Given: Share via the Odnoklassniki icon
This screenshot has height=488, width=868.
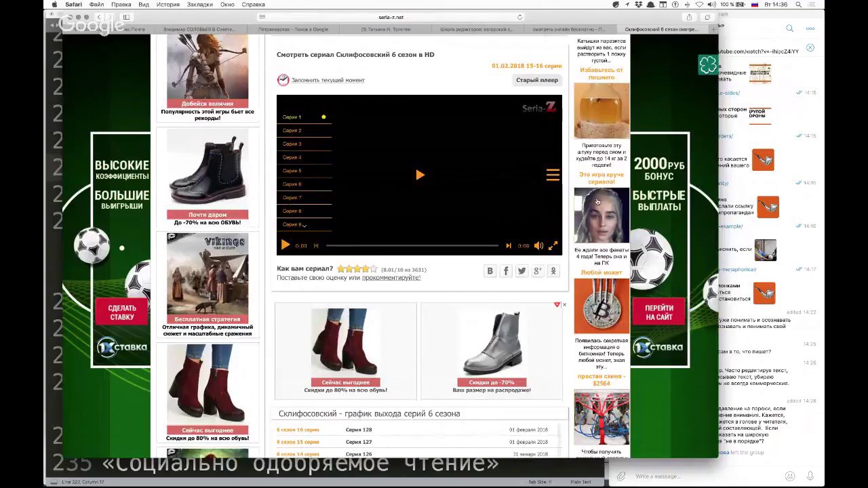Looking at the screenshot, I should [x=553, y=270].
